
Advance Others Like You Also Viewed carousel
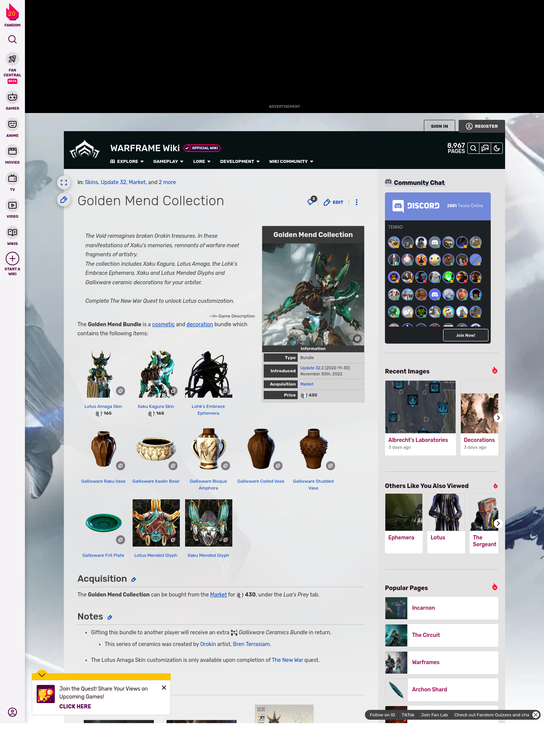pyautogui.click(x=498, y=524)
